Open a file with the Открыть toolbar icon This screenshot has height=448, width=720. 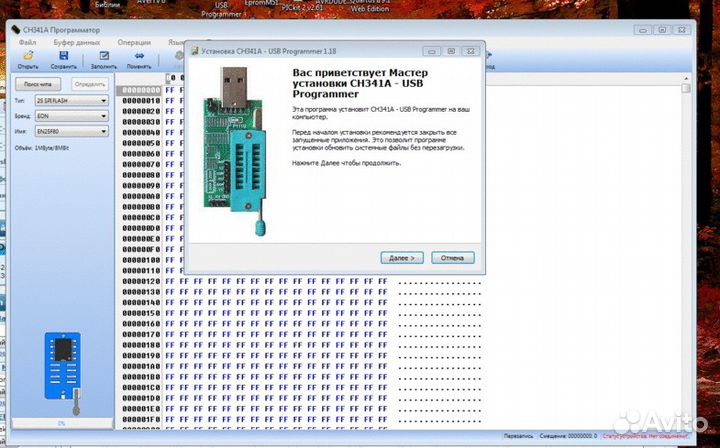click(x=28, y=60)
